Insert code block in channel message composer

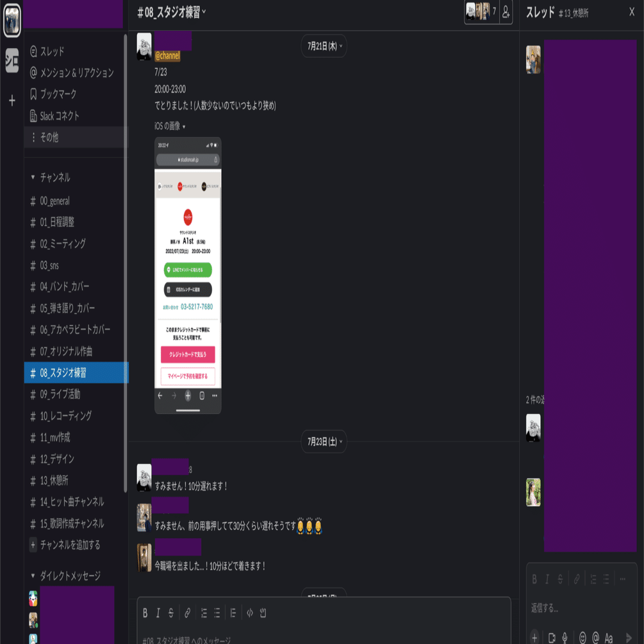[x=263, y=613]
